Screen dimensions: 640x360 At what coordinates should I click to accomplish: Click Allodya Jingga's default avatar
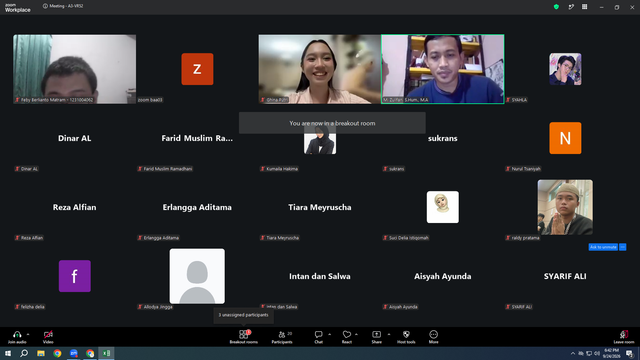point(197,276)
